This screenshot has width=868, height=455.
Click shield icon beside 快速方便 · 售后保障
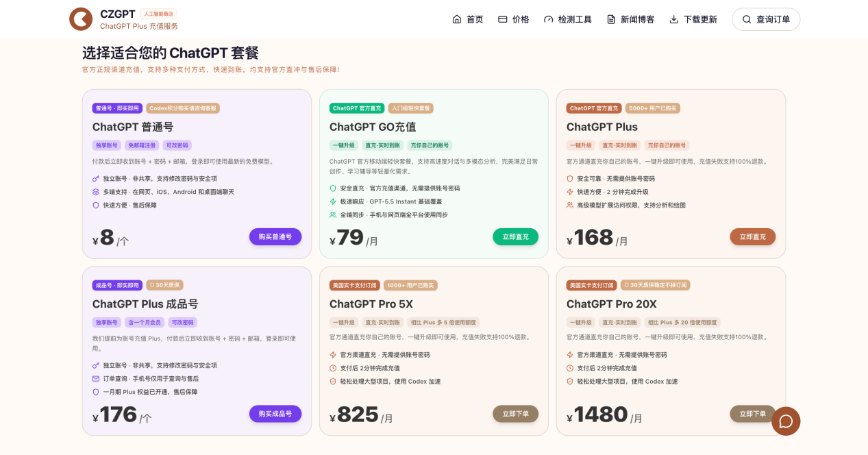tap(96, 205)
